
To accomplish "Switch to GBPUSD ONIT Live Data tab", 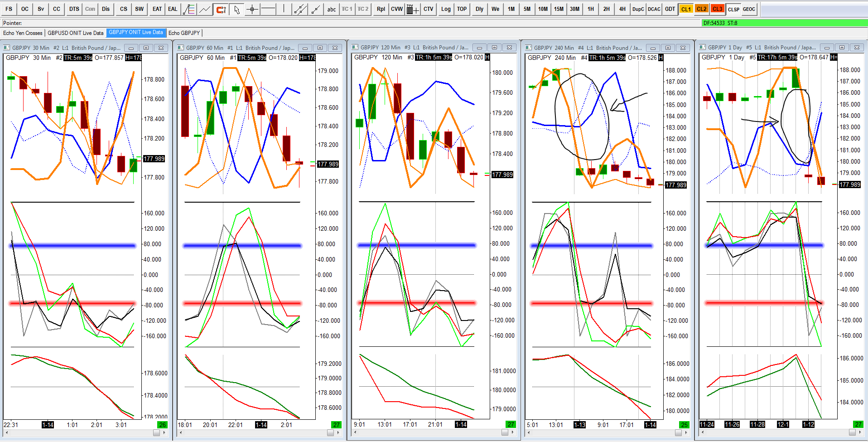I will pos(76,33).
